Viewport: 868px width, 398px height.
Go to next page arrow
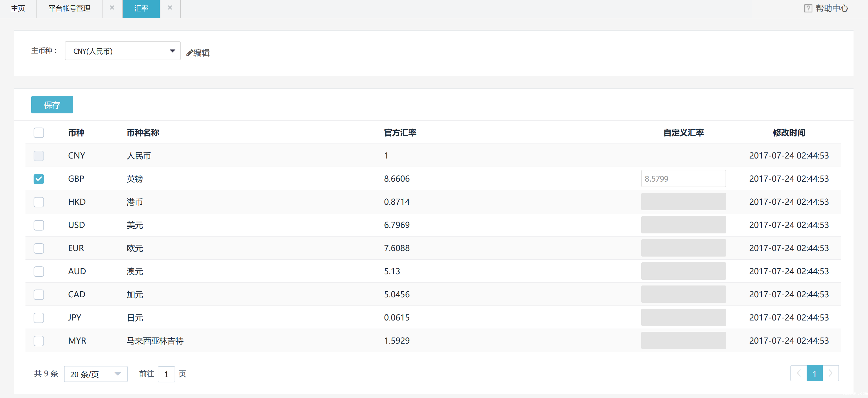[830, 373]
